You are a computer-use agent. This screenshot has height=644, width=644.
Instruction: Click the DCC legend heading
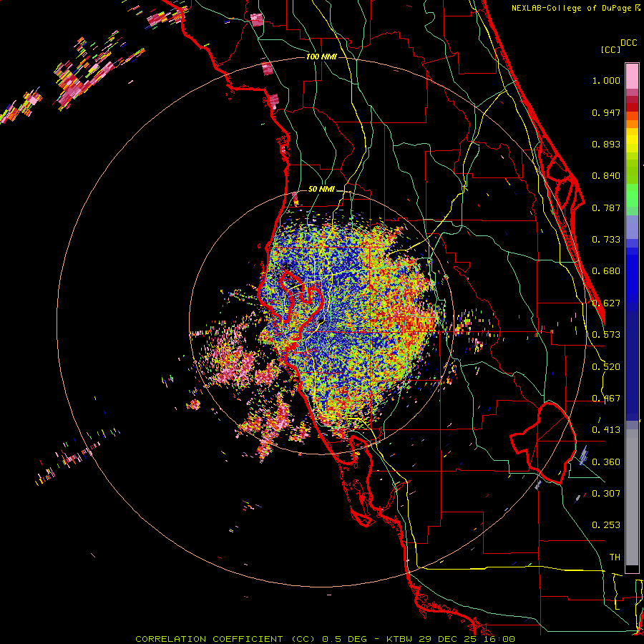pyautogui.click(x=629, y=43)
